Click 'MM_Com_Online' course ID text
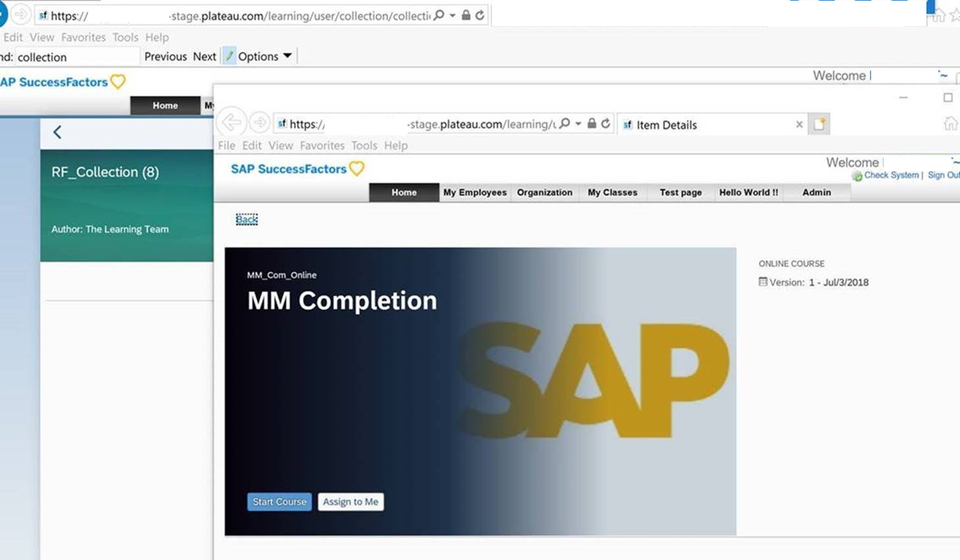960x560 pixels. pos(282,275)
